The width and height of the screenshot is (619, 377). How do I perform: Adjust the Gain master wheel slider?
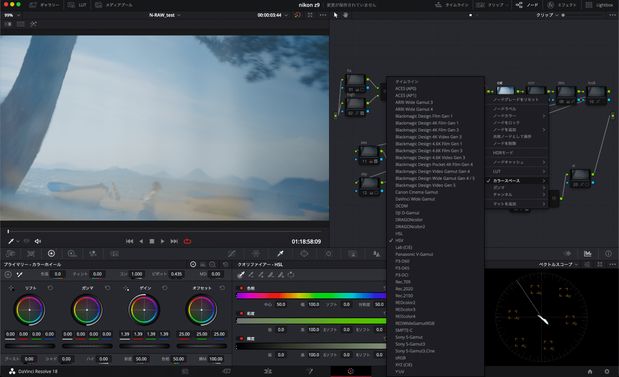pos(144,346)
